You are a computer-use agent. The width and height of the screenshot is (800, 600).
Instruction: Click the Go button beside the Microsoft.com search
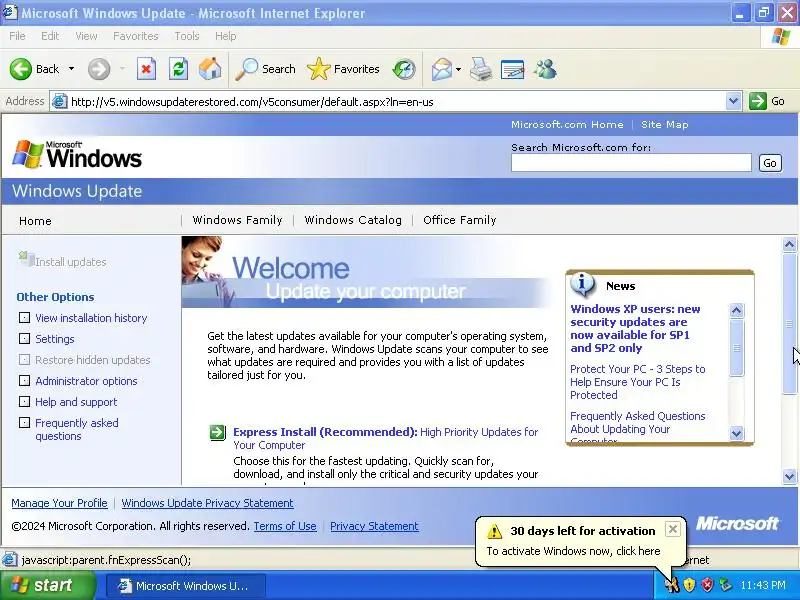[x=770, y=163]
